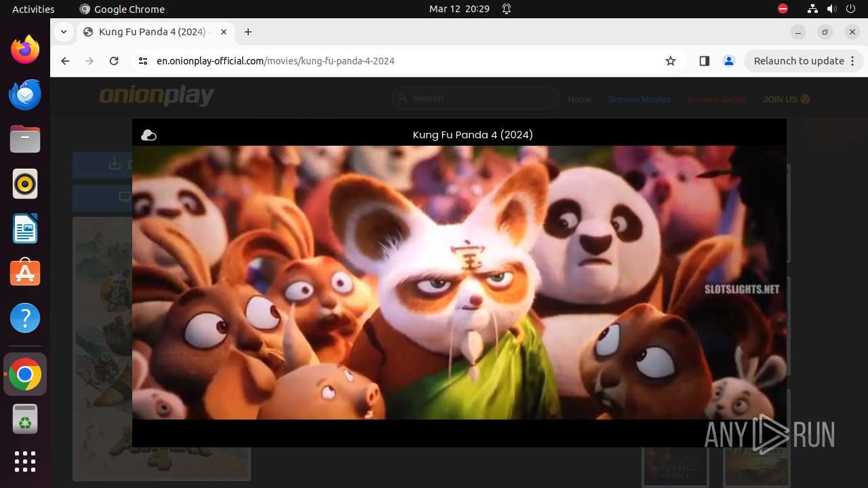Viewport: 868px width, 488px height.
Task: Open Firefox from the dock
Action: [x=25, y=49]
